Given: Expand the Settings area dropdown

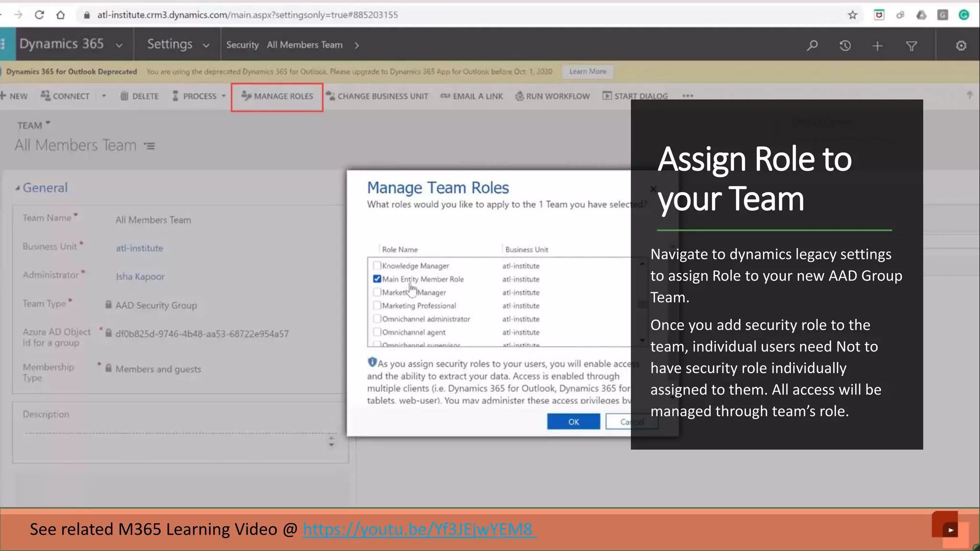Looking at the screenshot, I should (206, 45).
